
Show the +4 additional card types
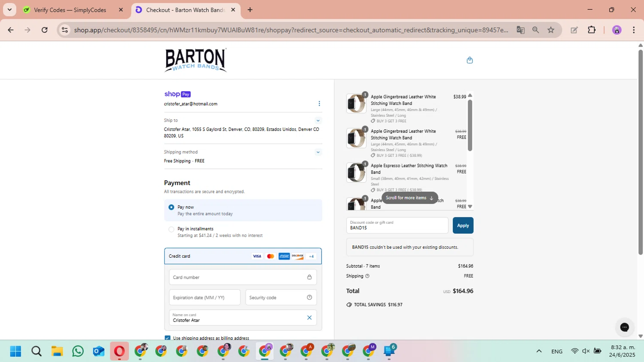point(312,256)
